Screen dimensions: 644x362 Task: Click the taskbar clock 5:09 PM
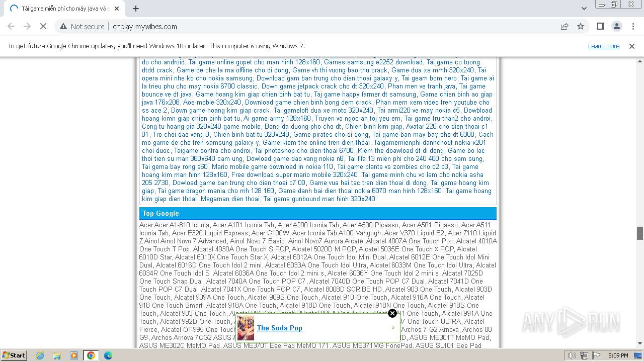coord(618,355)
